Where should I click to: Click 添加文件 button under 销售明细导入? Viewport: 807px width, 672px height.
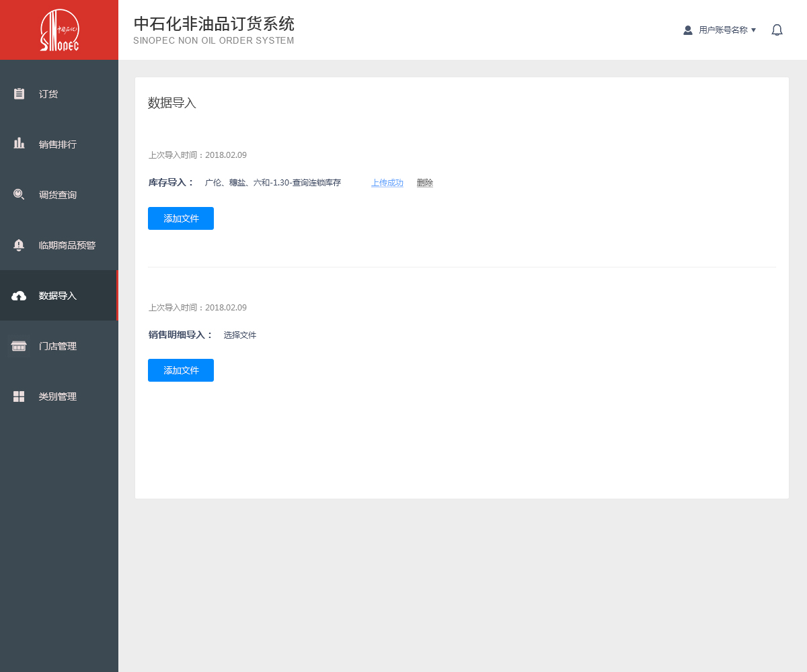pos(181,370)
